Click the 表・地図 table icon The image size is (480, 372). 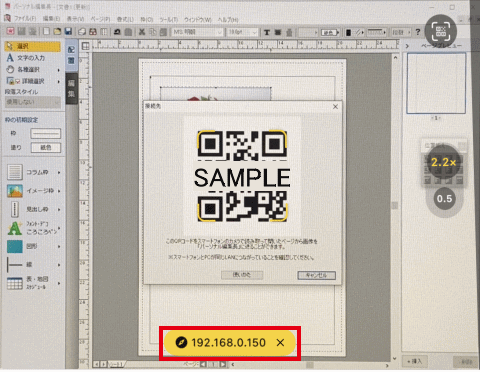(x=15, y=283)
